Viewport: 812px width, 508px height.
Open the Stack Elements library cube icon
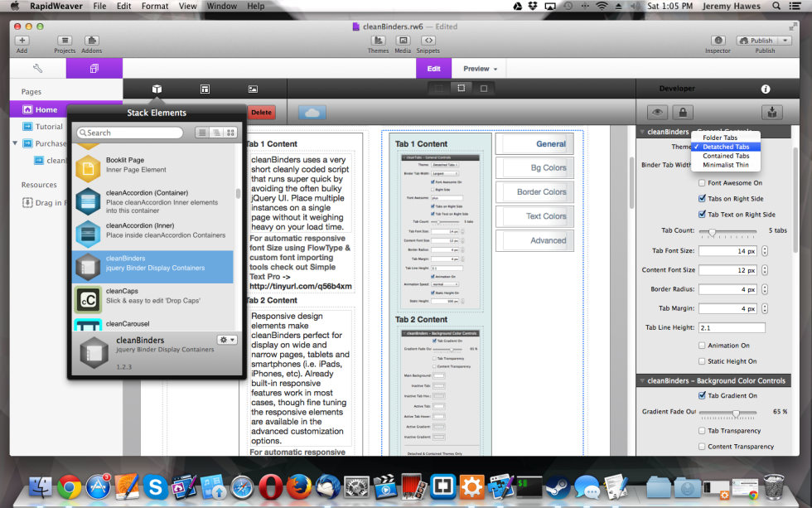pos(157,89)
